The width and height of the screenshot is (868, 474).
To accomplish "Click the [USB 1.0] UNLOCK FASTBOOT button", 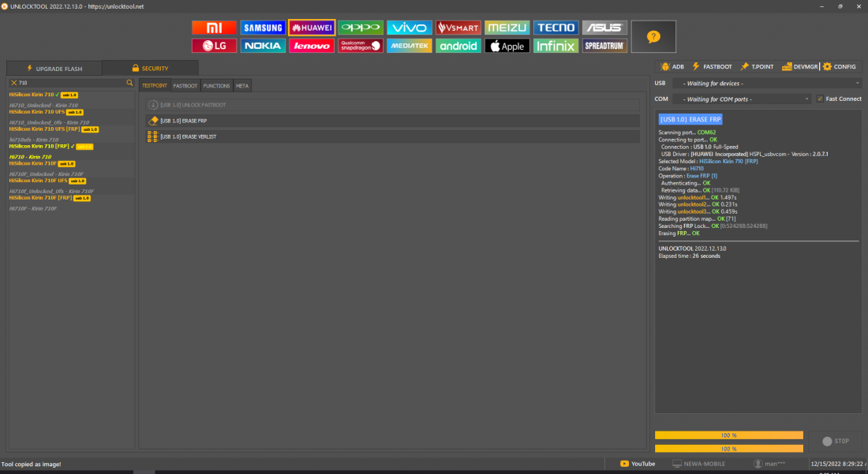I will tap(392, 105).
